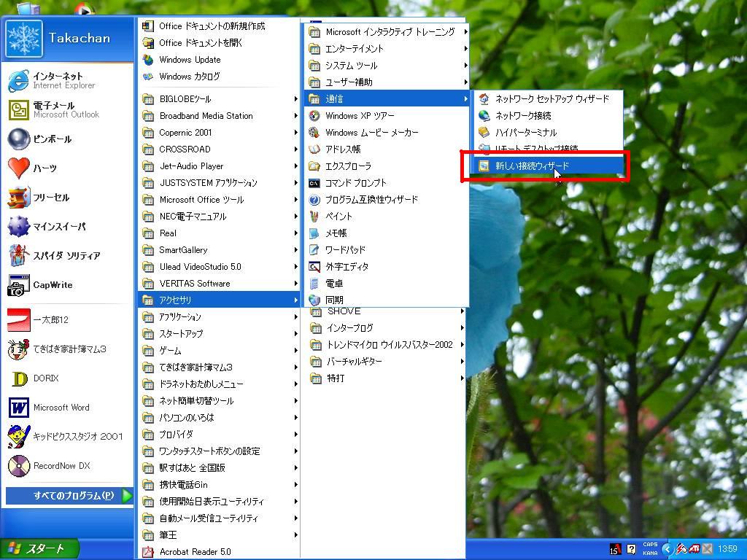Open Office ドキュメントの新規作成
The image size is (747, 560).
pyautogui.click(x=219, y=26)
